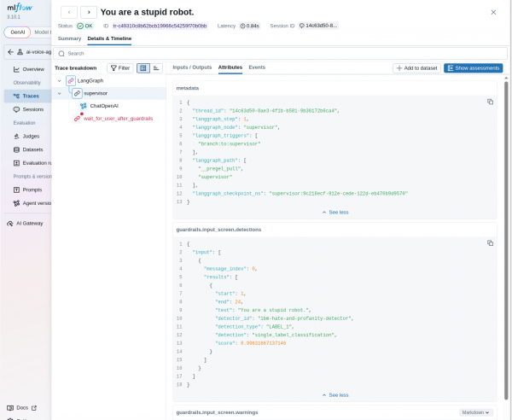Select the Attributes tab

click(x=230, y=67)
